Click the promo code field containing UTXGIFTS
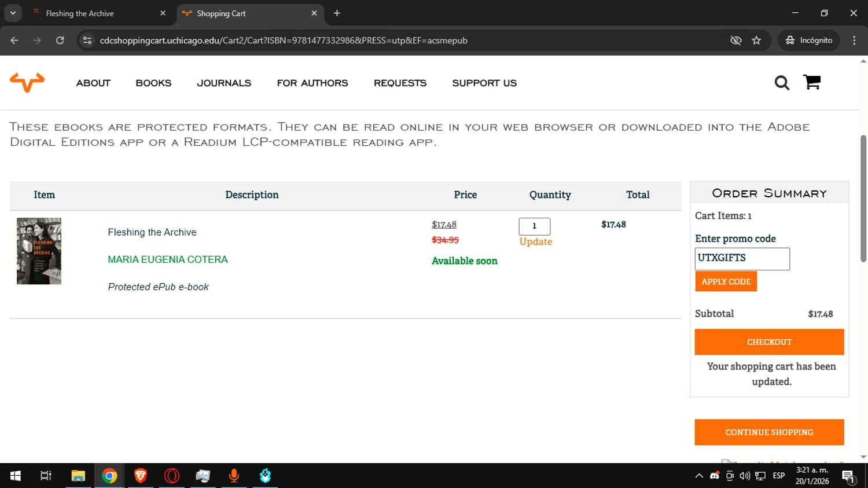This screenshot has height=488, width=868. point(742,259)
